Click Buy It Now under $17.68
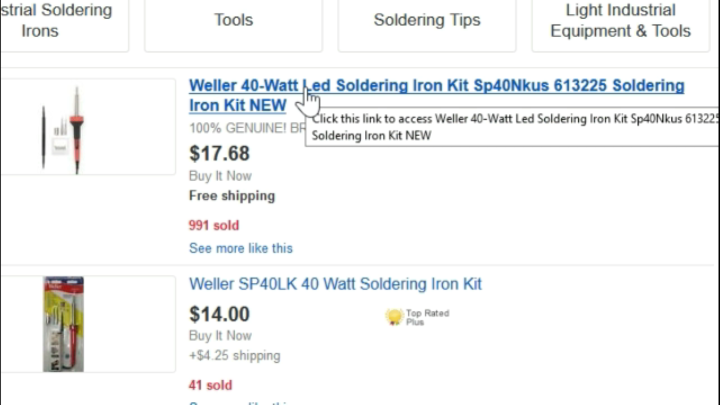This screenshot has height=405, width=720. (x=220, y=176)
